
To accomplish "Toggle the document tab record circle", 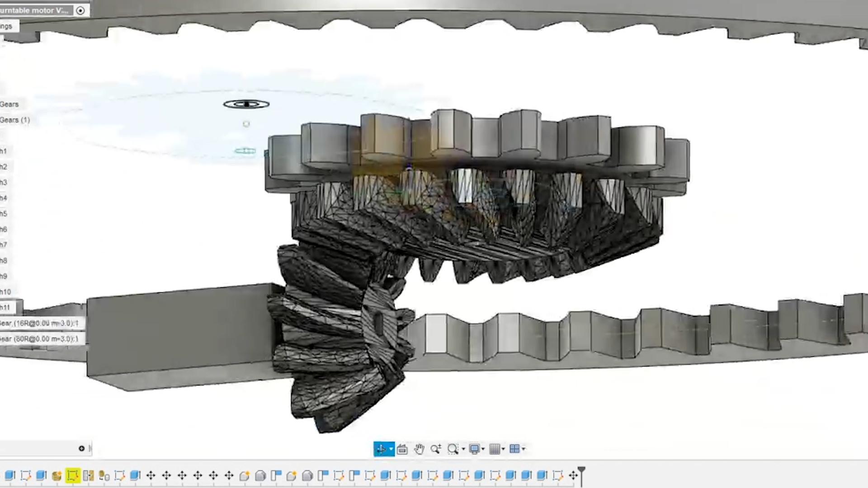I will click(80, 10).
